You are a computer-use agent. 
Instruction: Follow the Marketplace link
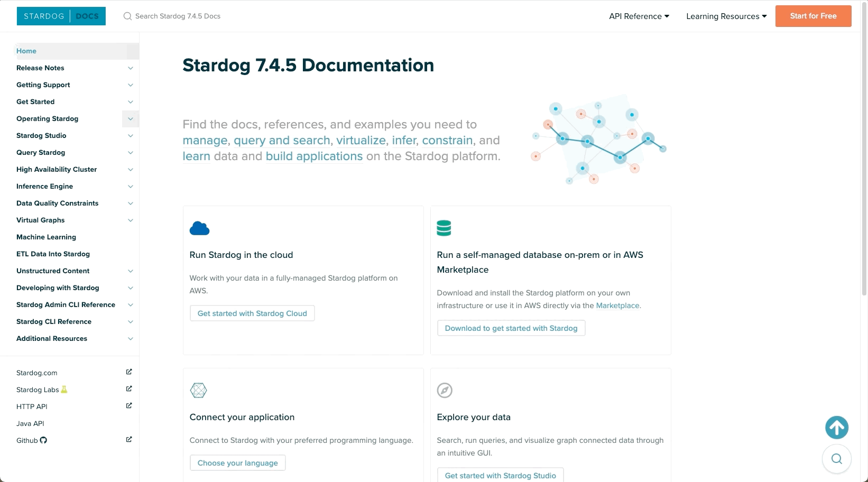click(x=617, y=305)
